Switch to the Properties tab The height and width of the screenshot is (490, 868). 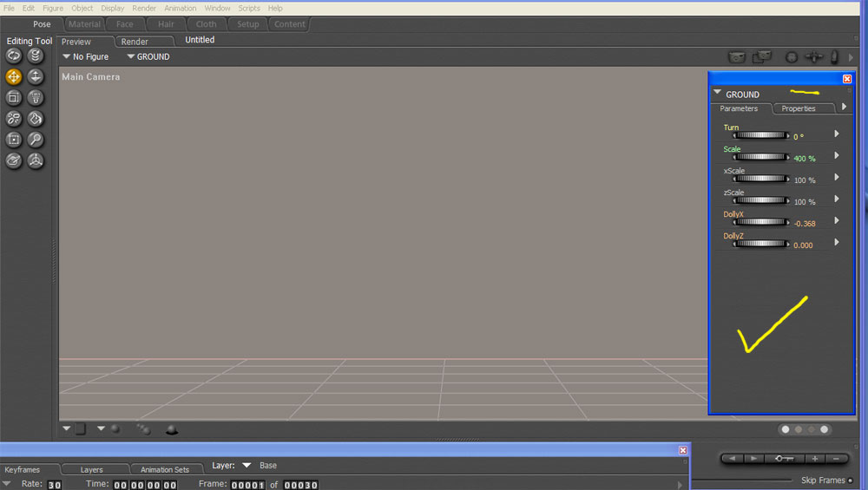click(798, 108)
